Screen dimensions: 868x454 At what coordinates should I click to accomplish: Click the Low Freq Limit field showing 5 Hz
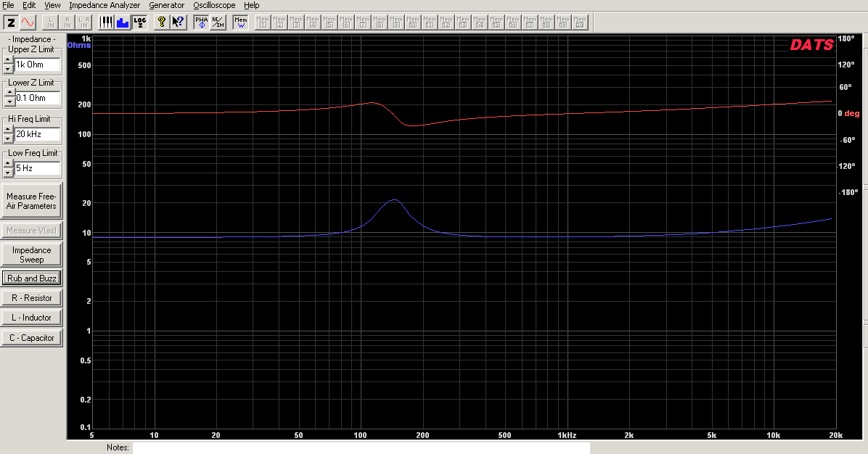(37, 168)
